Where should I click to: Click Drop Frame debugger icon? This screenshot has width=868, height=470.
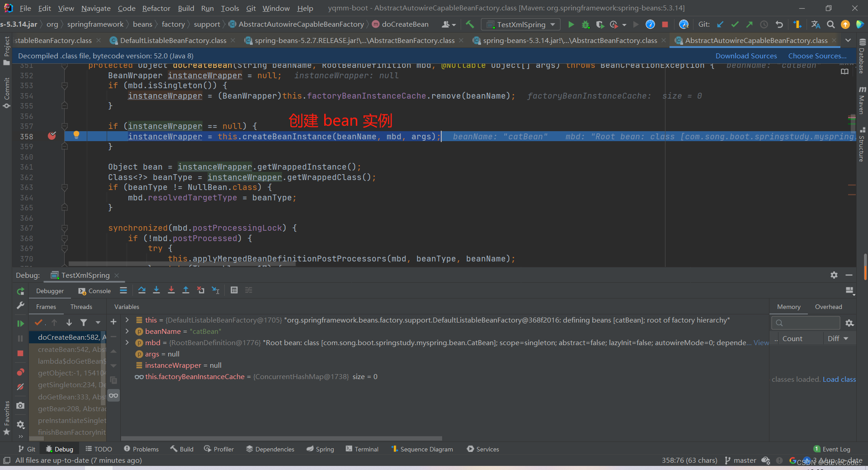pyautogui.click(x=201, y=290)
